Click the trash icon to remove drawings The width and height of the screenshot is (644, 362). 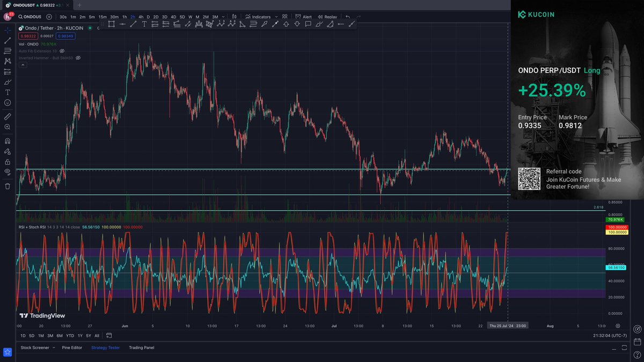point(8,186)
